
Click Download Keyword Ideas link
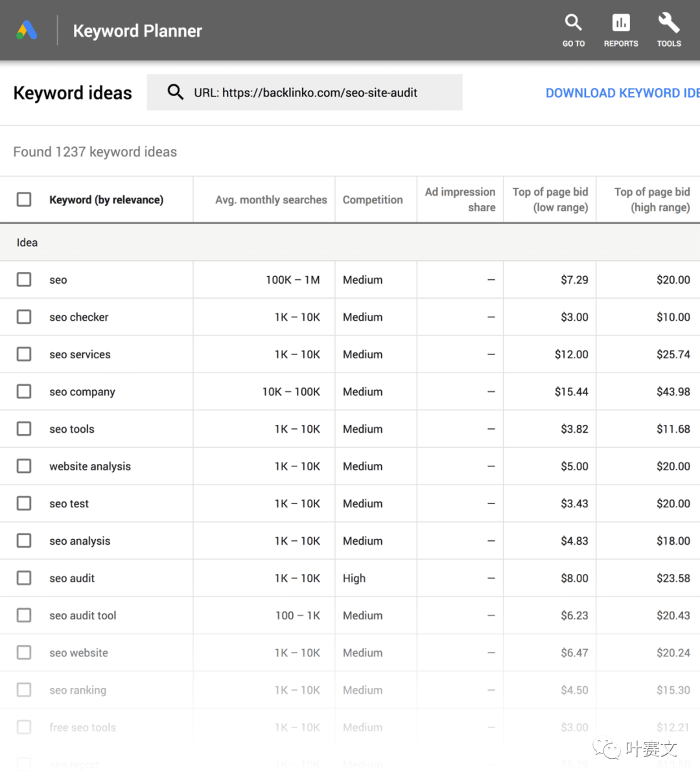[622, 93]
